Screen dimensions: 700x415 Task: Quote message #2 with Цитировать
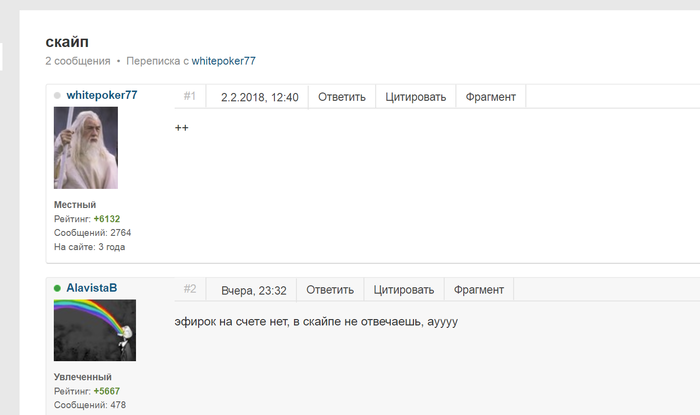pos(404,290)
